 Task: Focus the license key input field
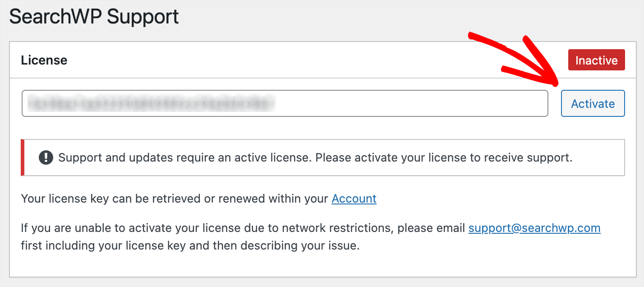tap(285, 103)
